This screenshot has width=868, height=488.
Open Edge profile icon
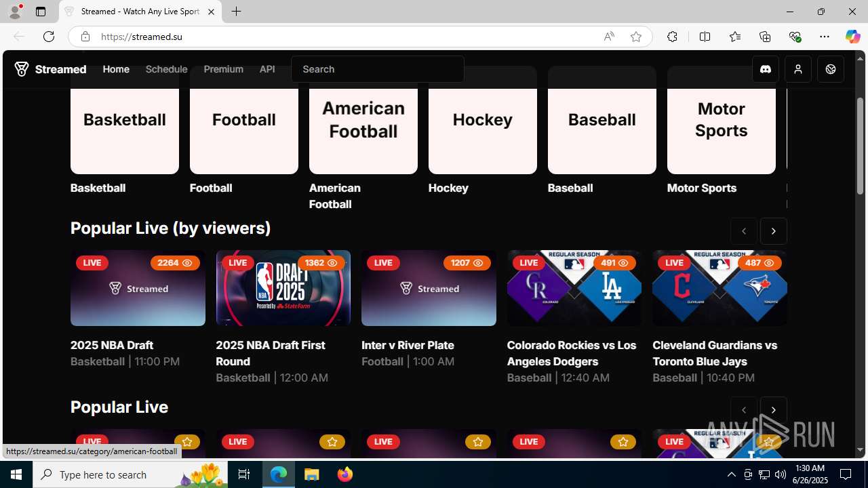[15, 12]
